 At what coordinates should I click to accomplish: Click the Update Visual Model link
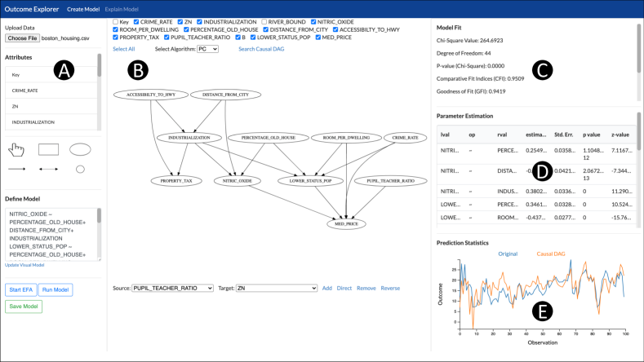tap(24, 265)
